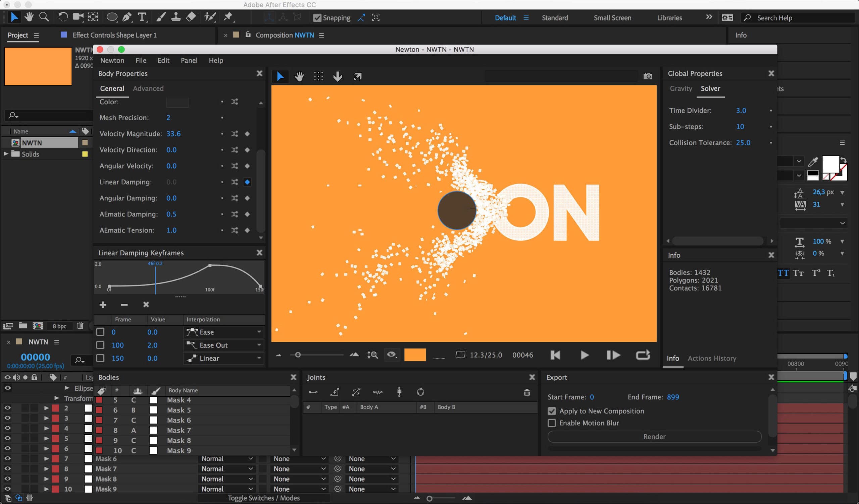Click the play button in the timeline
The image size is (859, 504).
583,355
